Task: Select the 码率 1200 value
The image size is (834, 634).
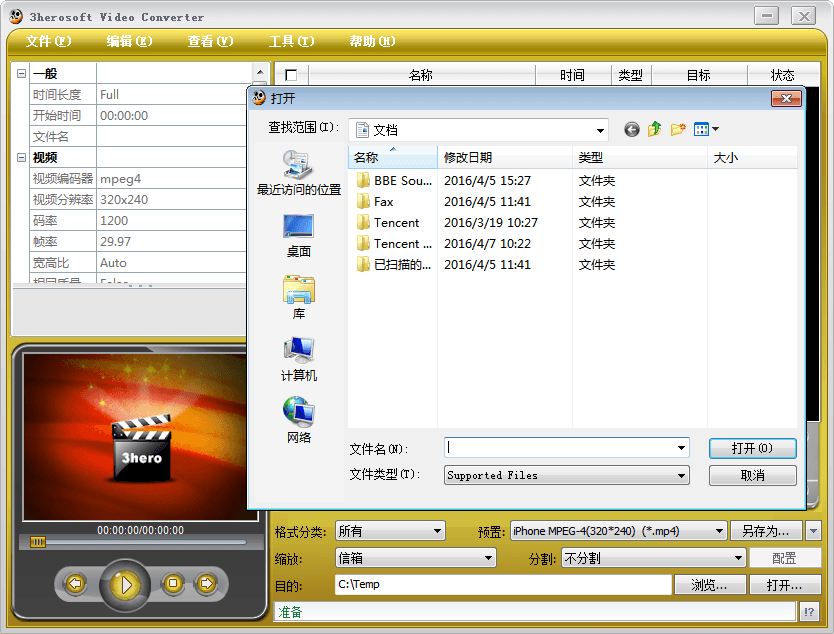Action: pos(170,221)
